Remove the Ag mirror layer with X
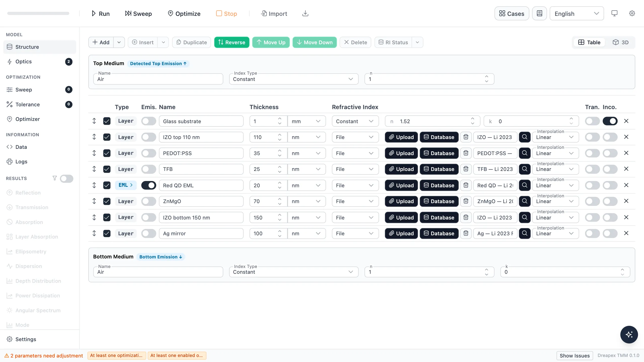644x362 pixels. pyautogui.click(x=626, y=233)
